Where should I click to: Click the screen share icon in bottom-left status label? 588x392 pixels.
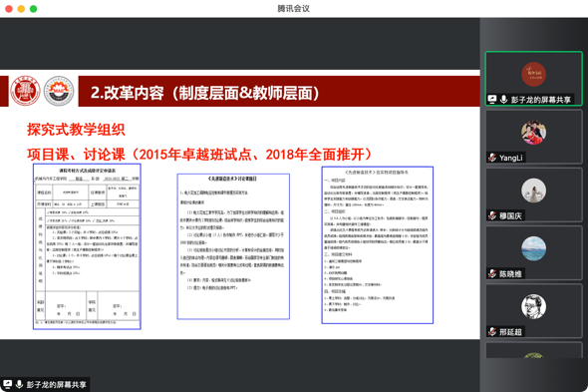8,384
